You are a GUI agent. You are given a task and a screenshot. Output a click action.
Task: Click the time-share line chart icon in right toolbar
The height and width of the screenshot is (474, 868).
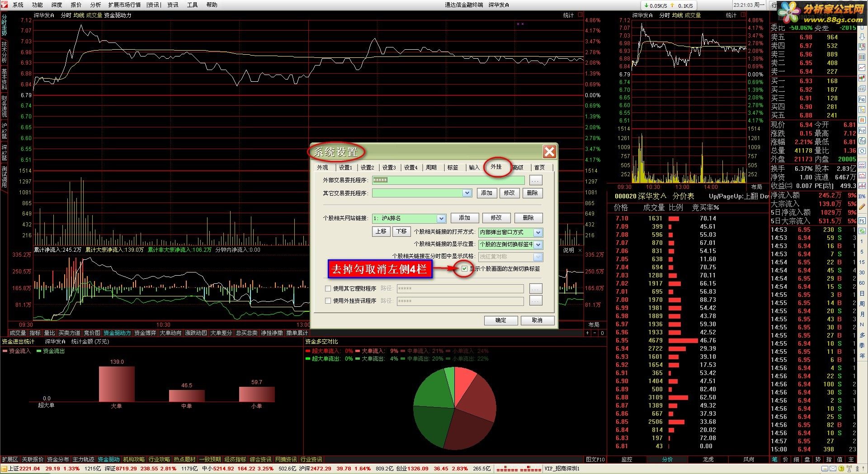coord(862,67)
